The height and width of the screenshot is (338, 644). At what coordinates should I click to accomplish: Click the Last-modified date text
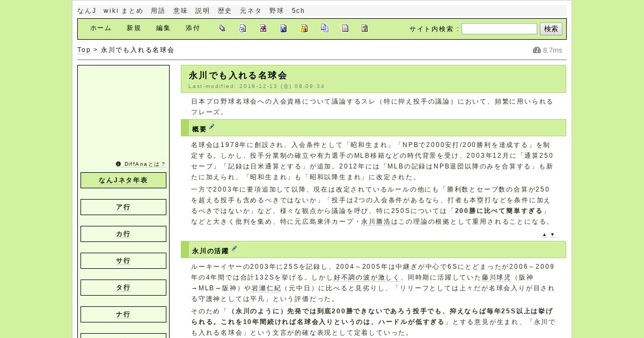pyautogui.click(x=257, y=86)
